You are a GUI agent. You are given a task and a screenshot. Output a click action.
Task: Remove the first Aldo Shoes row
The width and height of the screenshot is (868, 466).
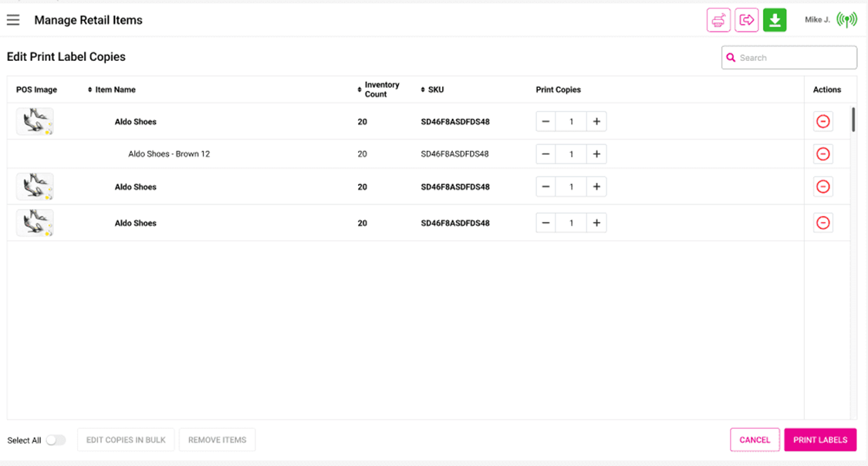822,121
